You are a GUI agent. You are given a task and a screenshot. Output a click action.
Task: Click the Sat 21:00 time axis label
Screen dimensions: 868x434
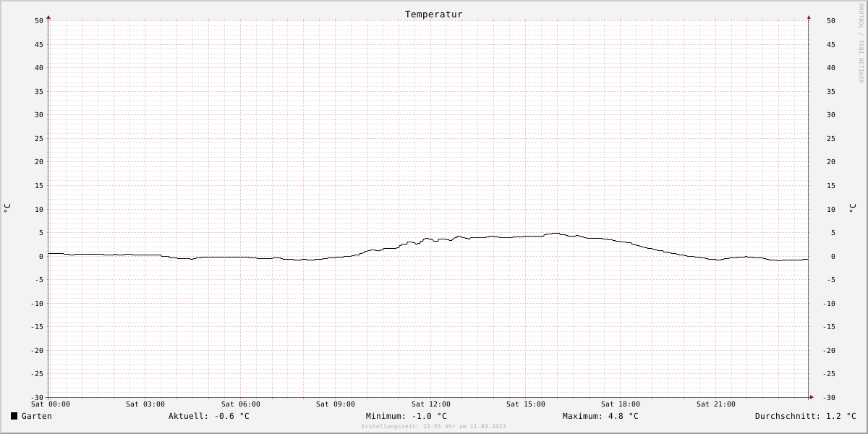[716, 404]
